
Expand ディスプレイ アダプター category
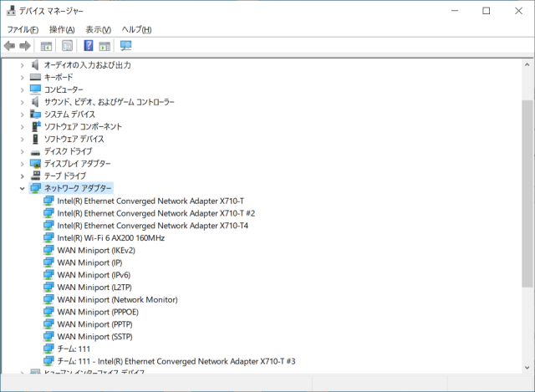click(23, 164)
